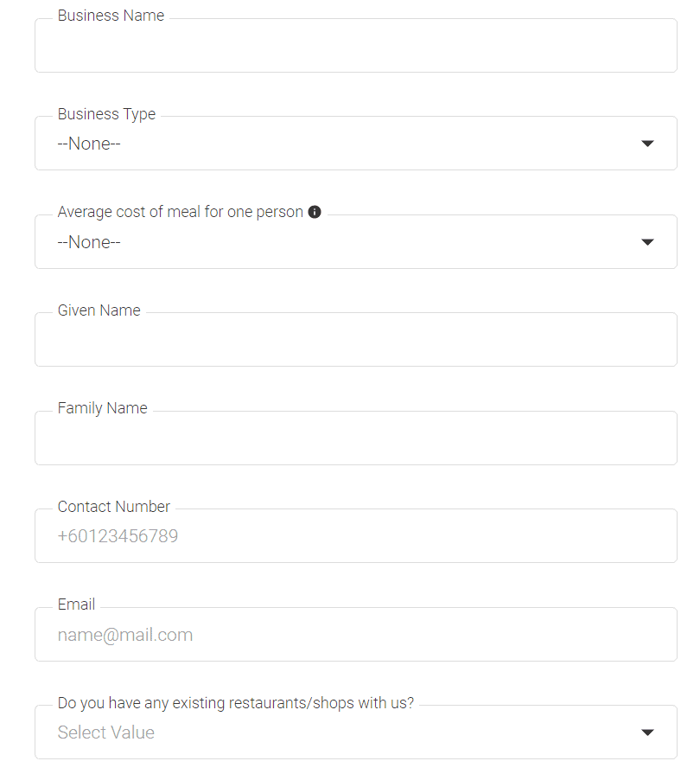
Task: Click the average meal cost dropdown arrow
Action: (647, 242)
